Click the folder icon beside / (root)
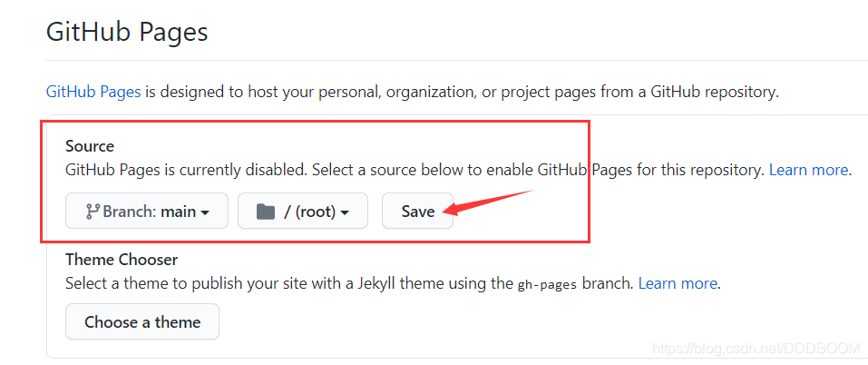This screenshot has width=868, height=365. [266, 212]
